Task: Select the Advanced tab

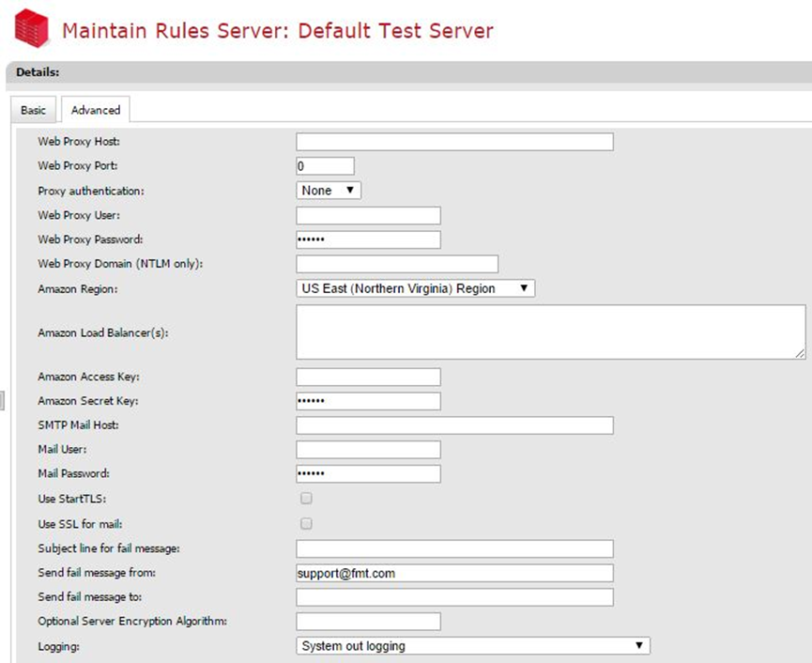Action: pos(96,110)
